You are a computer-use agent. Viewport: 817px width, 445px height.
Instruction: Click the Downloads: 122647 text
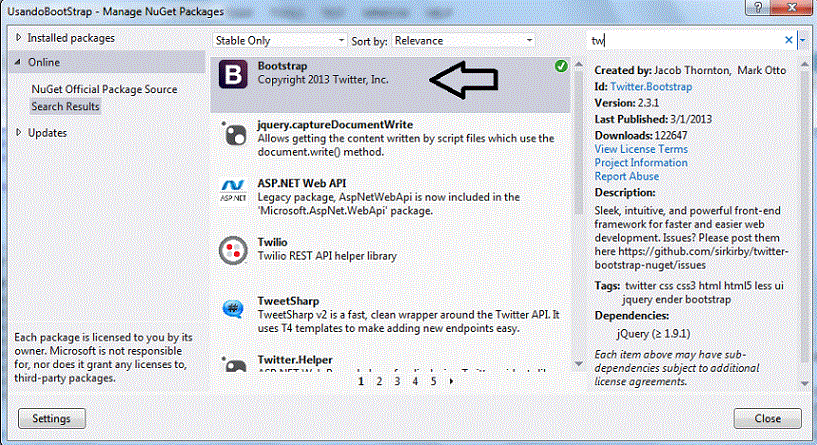tap(641, 135)
